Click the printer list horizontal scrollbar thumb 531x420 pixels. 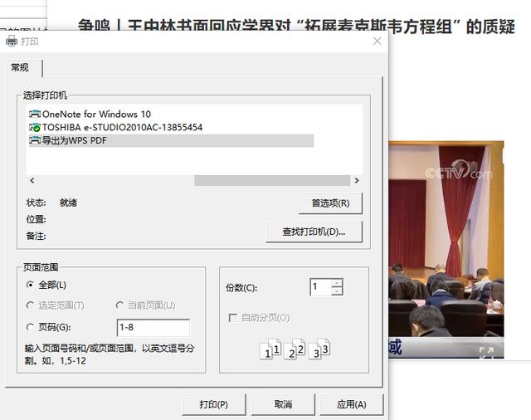pos(272,180)
